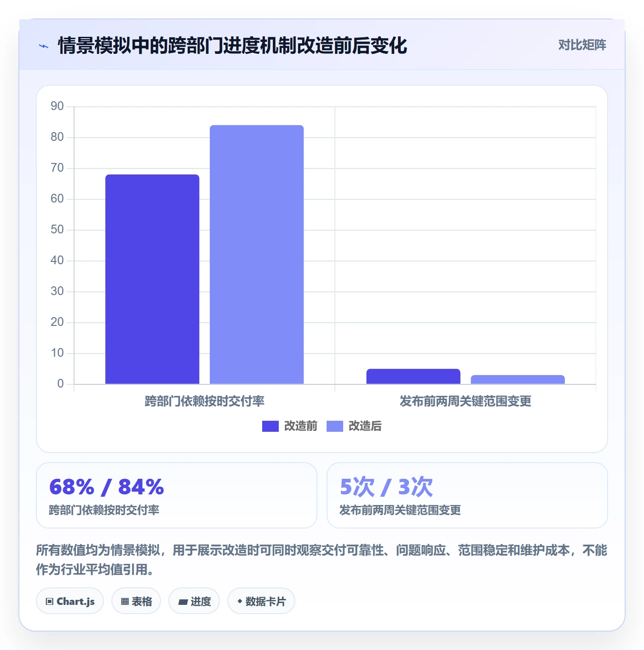Viewport: 644px width, 650px height.
Task: Click the y-axis tick label 50
Action: pyautogui.click(x=57, y=230)
